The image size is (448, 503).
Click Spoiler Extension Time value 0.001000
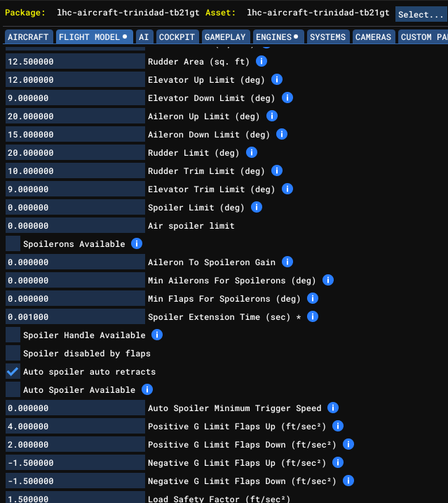pyautogui.click(x=75, y=317)
